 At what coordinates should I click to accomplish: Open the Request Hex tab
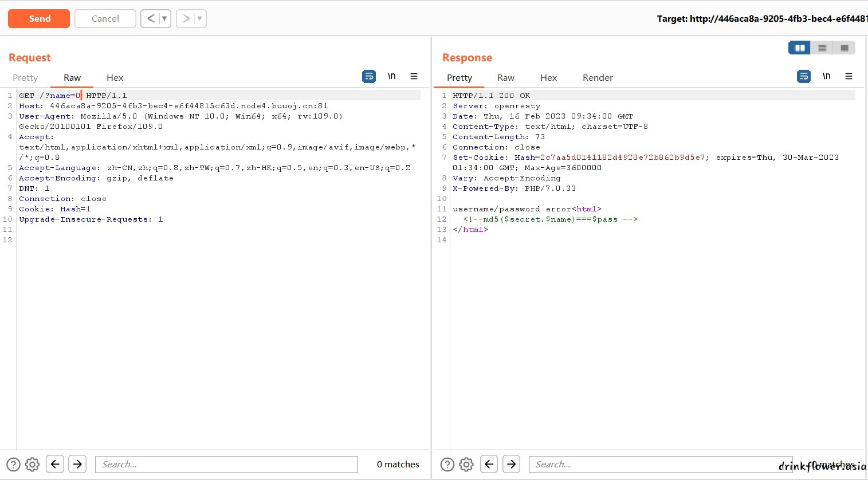pyautogui.click(x=115, y=77)
